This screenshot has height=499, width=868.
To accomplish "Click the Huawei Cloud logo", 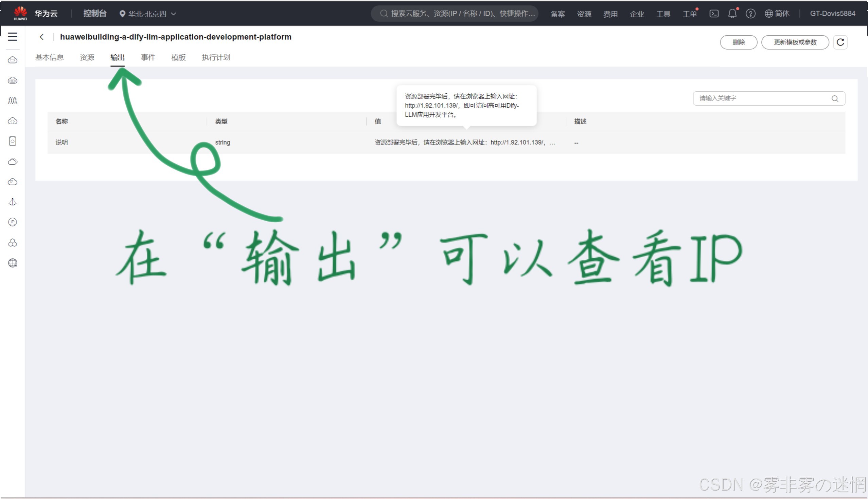I will point(20,13).
